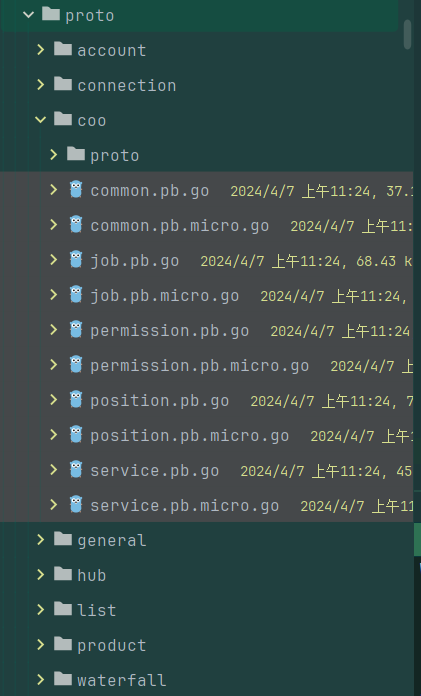
Task: Expand the nested proto folder under coo
Action: click(54, 154)
